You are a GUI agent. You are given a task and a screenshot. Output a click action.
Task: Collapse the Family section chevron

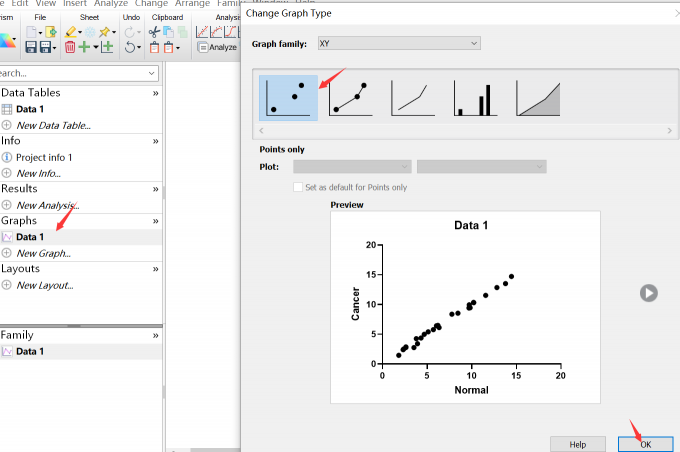[x=155, y=336]
